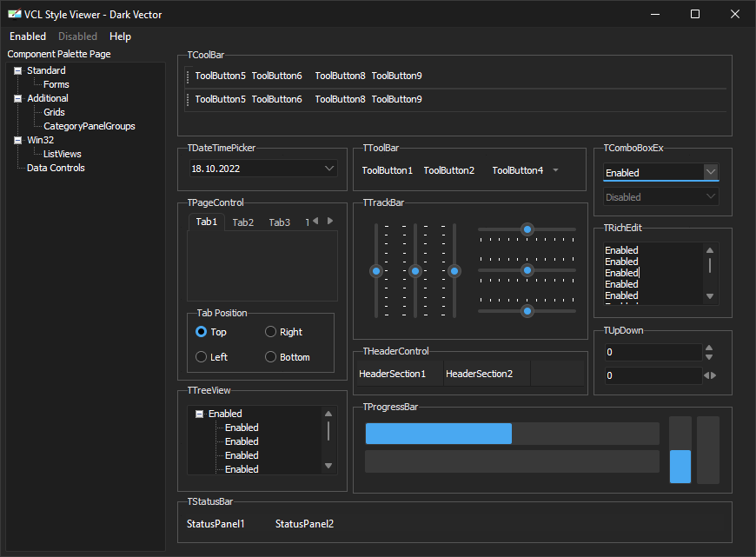756x557 pixels.
Task: Click the TRichEdit scrollbar thumb
Action: pos(710,265)
